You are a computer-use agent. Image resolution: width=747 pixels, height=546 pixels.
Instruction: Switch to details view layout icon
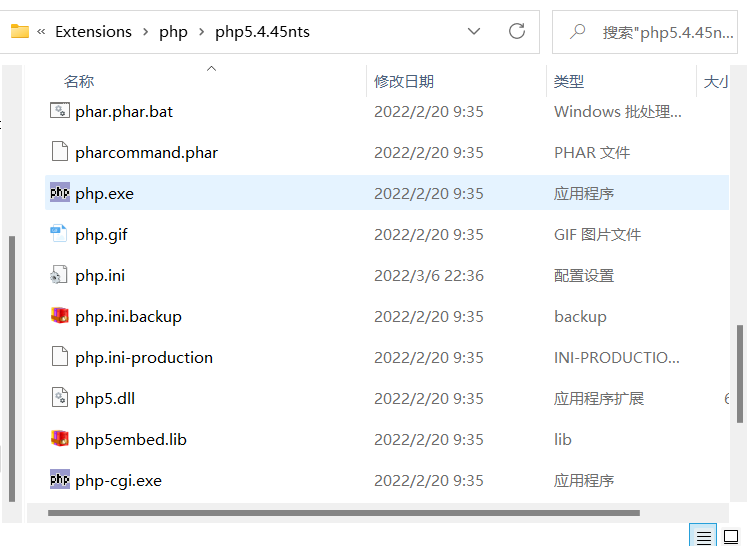(703, 536)
